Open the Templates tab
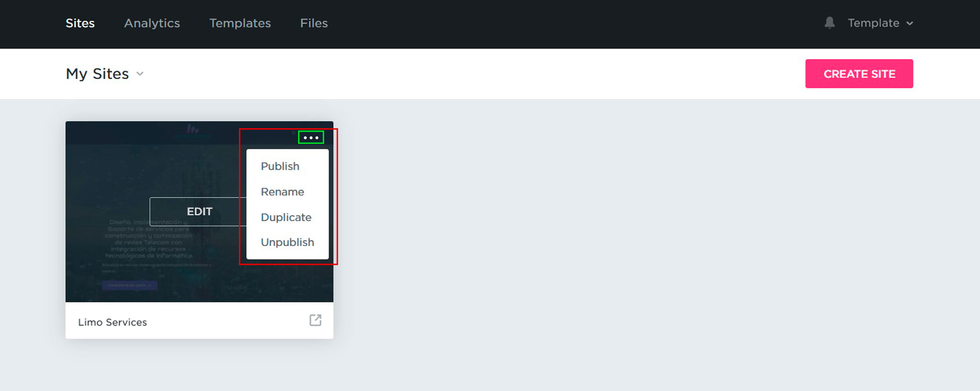Image resolution: width=980 pixels, height=391 pixels. (240, 23)
